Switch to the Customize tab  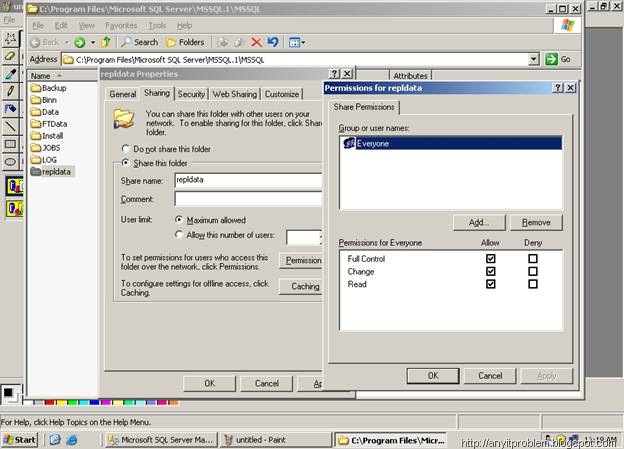(x=282, y=94)
